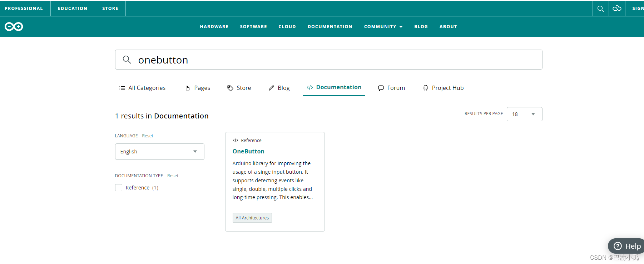The width and height of the screenshot is (644, 264).
Task: Expand the Community menu arrow
Action: tap(401, 27)
